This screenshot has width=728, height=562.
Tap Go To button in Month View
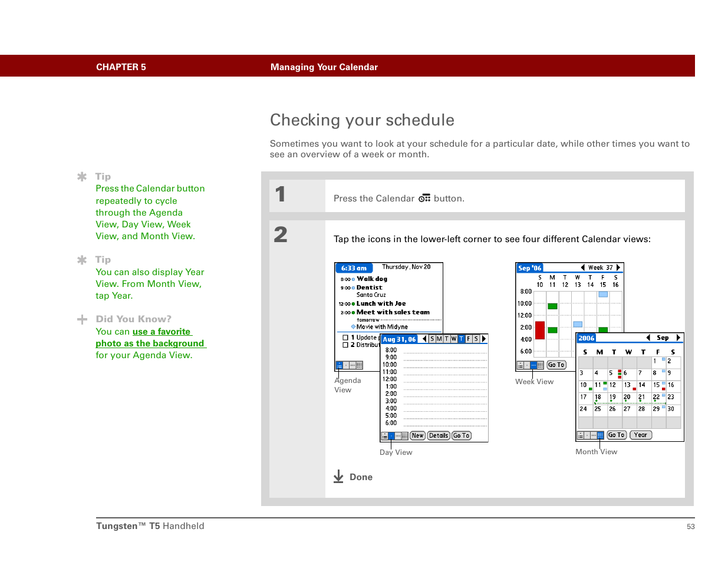tap(617, 435)
